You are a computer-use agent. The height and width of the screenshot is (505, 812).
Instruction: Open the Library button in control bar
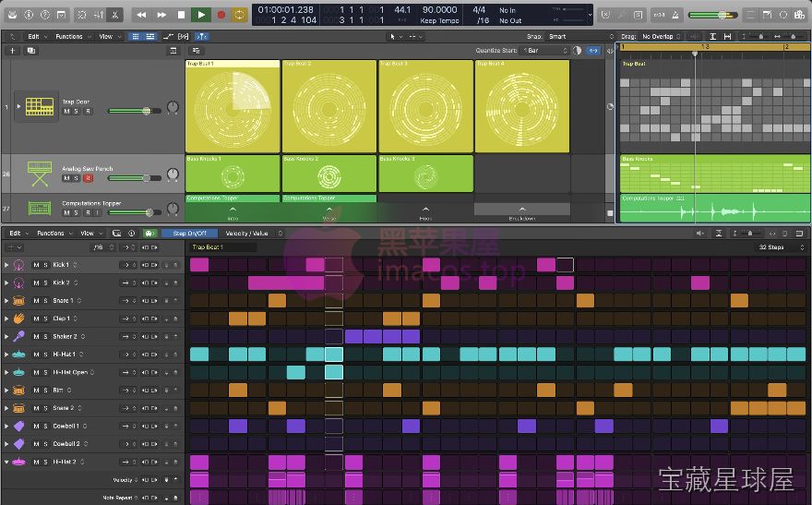(x=12, y=15)
